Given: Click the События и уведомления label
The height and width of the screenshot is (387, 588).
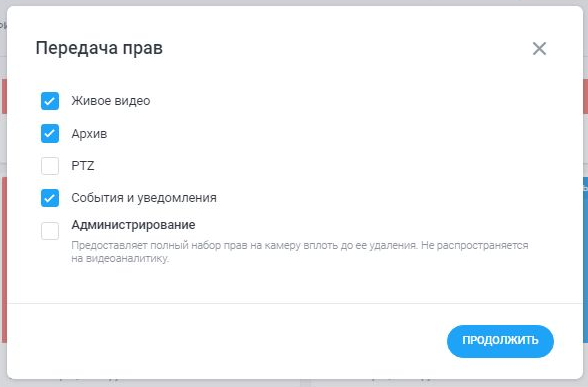Looking at the screenshot, I should [144, 198].
